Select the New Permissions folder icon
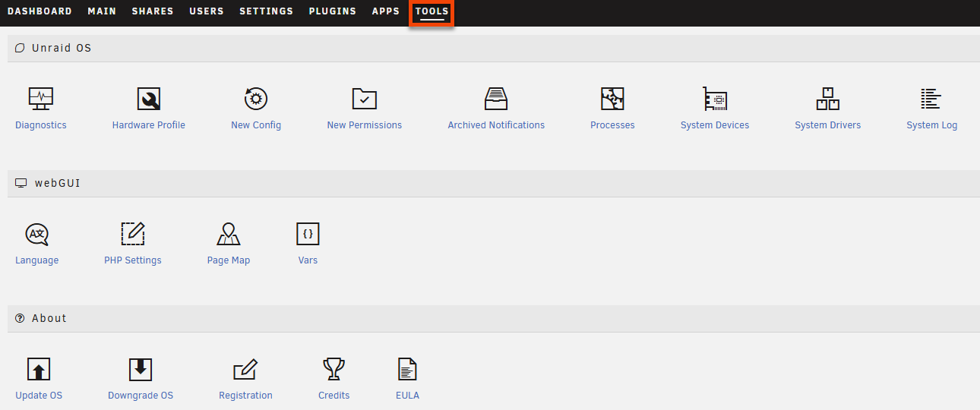980x410 pixels. tap(364, 99)
